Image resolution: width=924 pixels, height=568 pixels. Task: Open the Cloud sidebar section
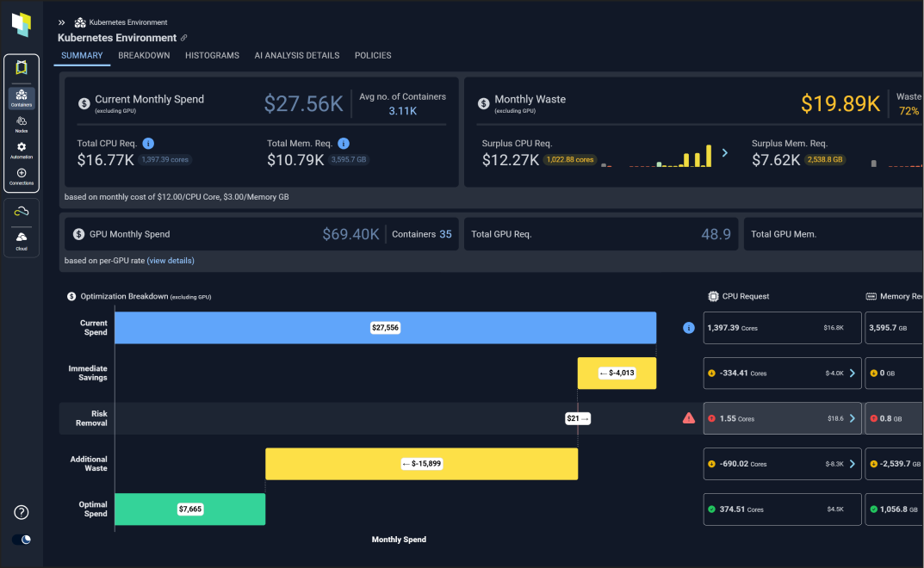[22, 240]
